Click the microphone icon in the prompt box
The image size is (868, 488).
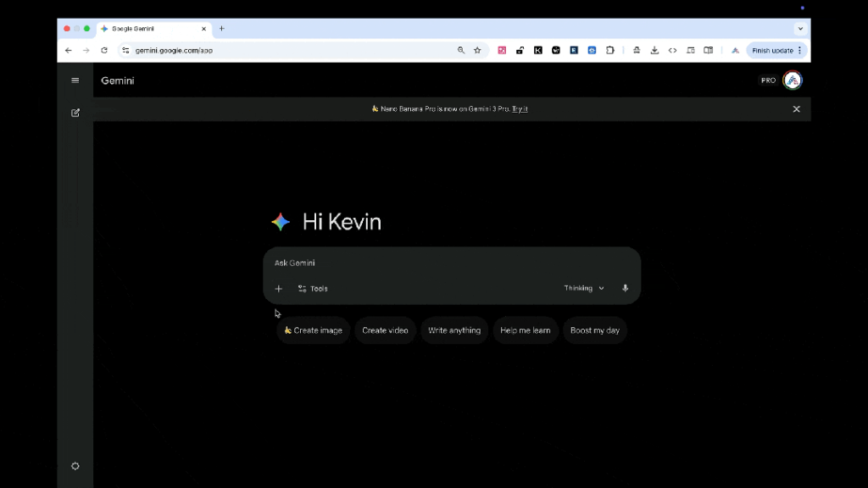[626, 288]
